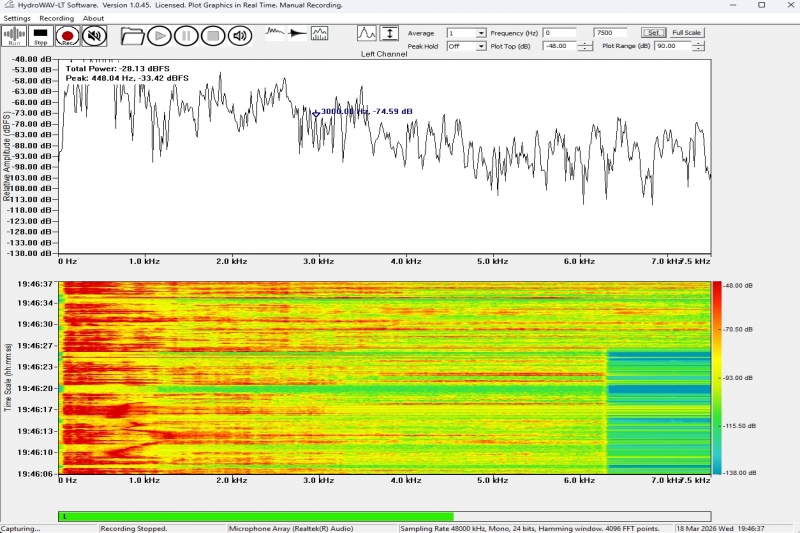Open a file with the folder icon

pyautogui.click(x=132, y=37)
